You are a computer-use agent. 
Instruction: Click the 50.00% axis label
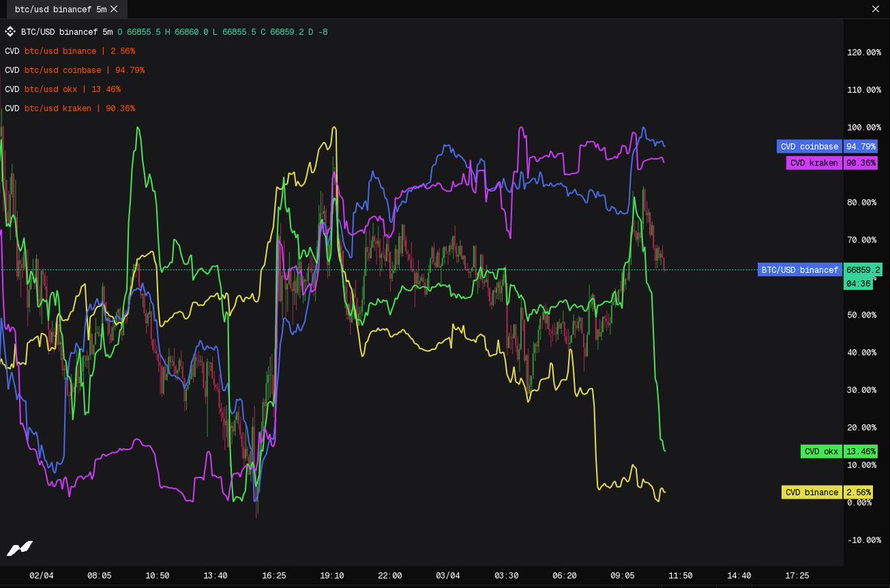[x=863, y=315]
